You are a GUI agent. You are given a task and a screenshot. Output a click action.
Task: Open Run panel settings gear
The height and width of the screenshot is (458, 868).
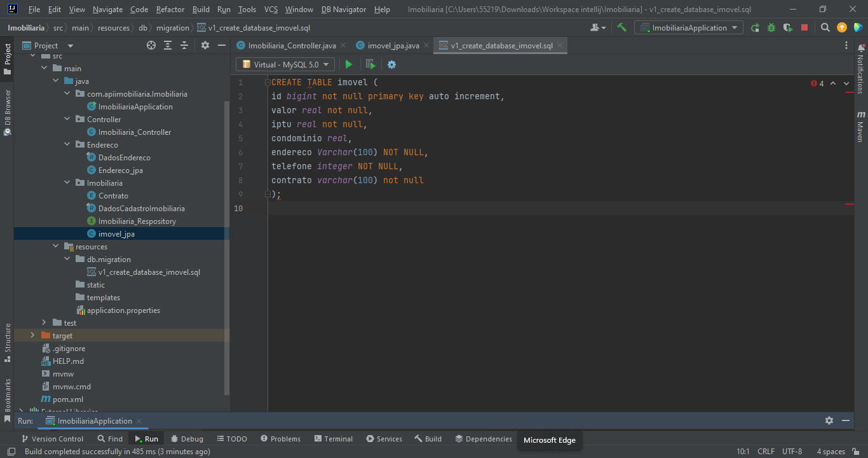(x=829, y=420)
